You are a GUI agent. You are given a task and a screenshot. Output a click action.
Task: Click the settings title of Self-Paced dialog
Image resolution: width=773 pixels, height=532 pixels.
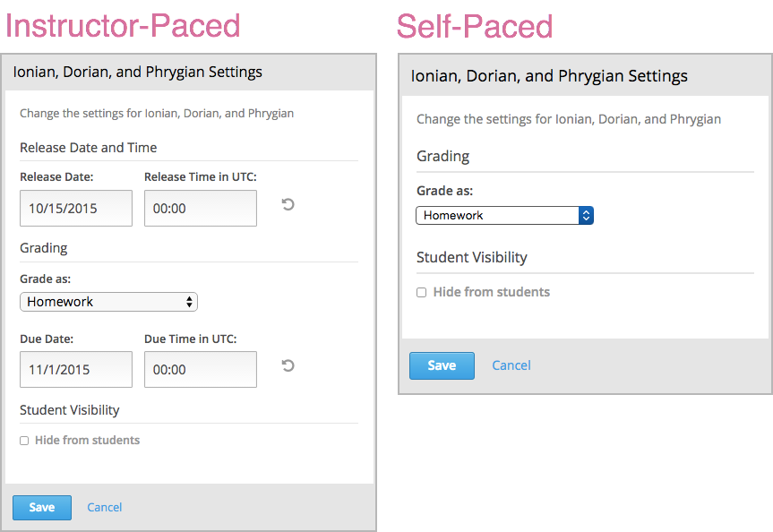[x=549, y=76]
